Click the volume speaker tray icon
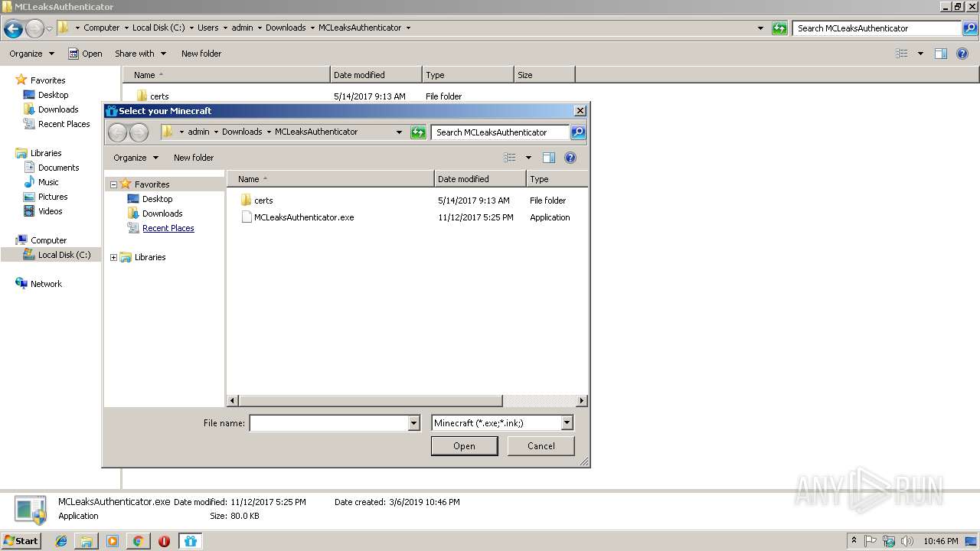Screen dimensions: 980x551 907,541
